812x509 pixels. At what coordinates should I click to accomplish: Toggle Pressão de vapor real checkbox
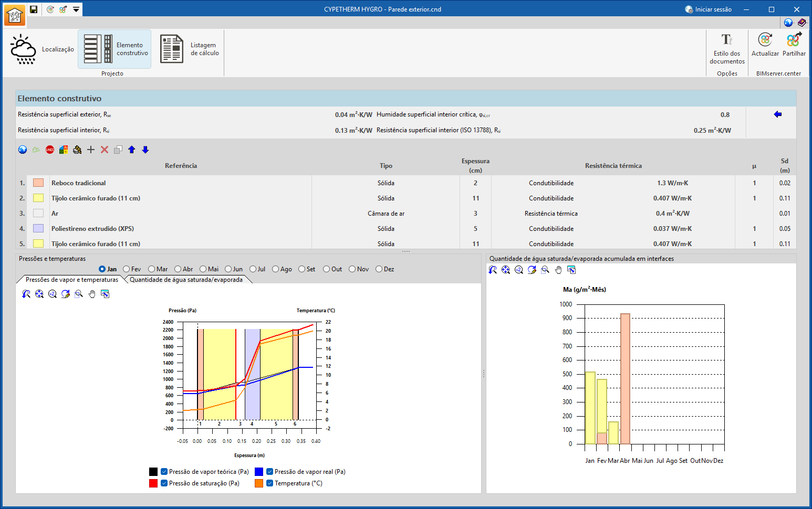pos(269,472)
